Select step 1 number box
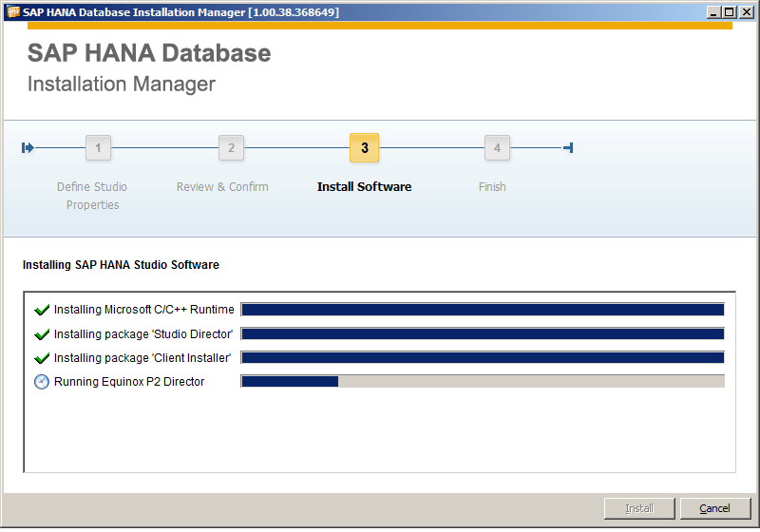The width and height of the screenshot is (760, 532). click(x=98, y=148)
